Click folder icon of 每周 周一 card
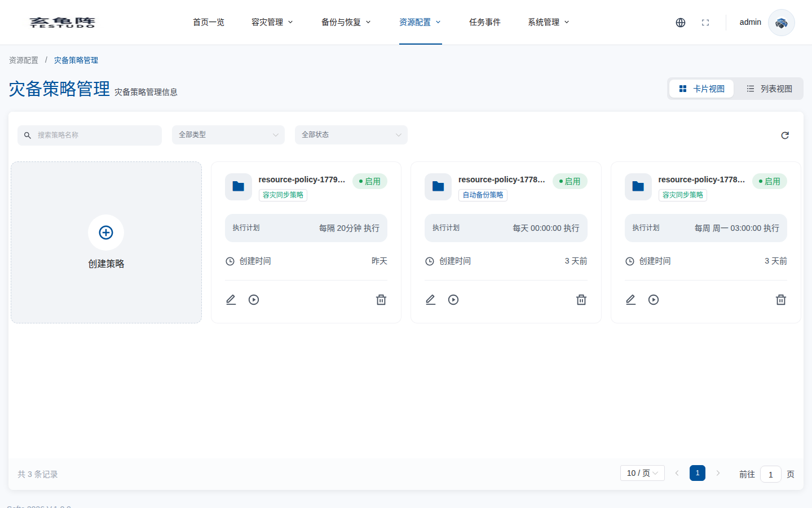 pyautogui.click(x=638, y=187)
